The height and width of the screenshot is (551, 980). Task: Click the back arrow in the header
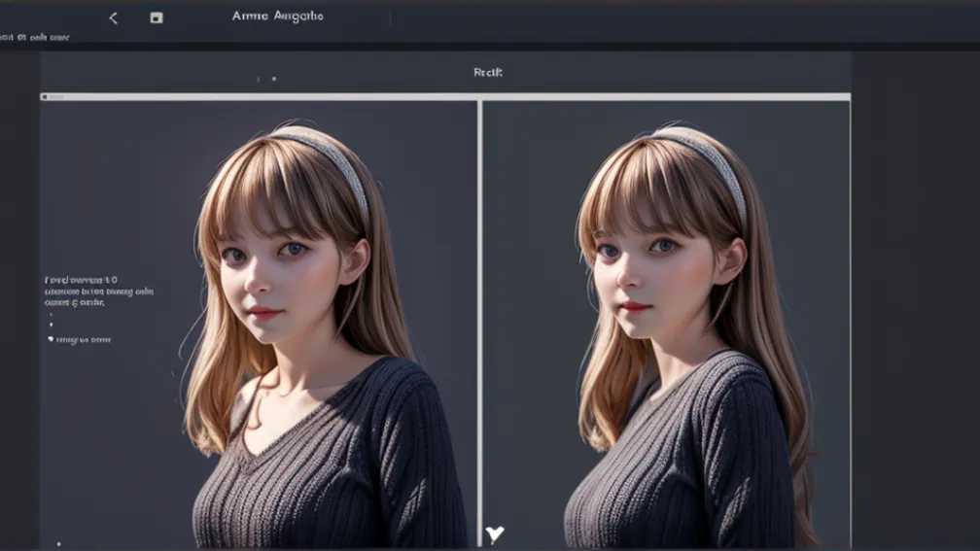tap(113, 17)
